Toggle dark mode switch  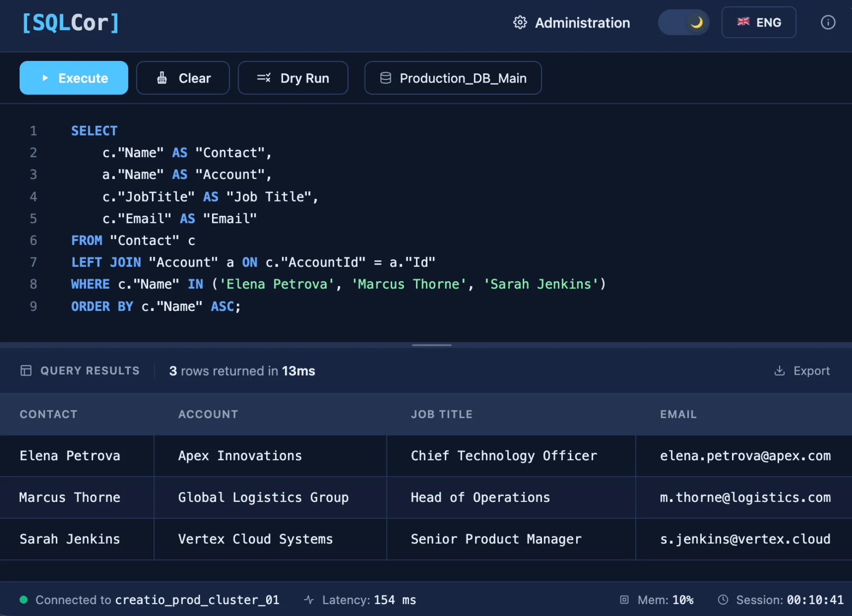tap(683, 22)
